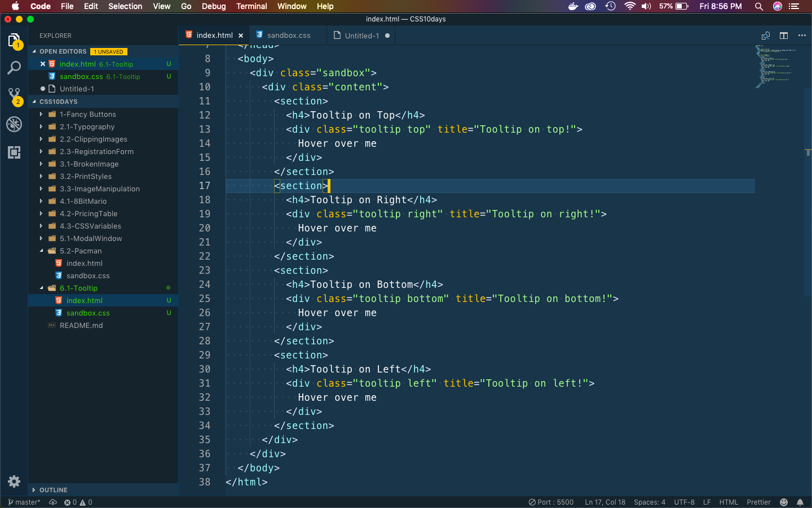This screenshot has height=508, width=812.
Task: Change the LF end of line sequence
Action: coord(707,502)
